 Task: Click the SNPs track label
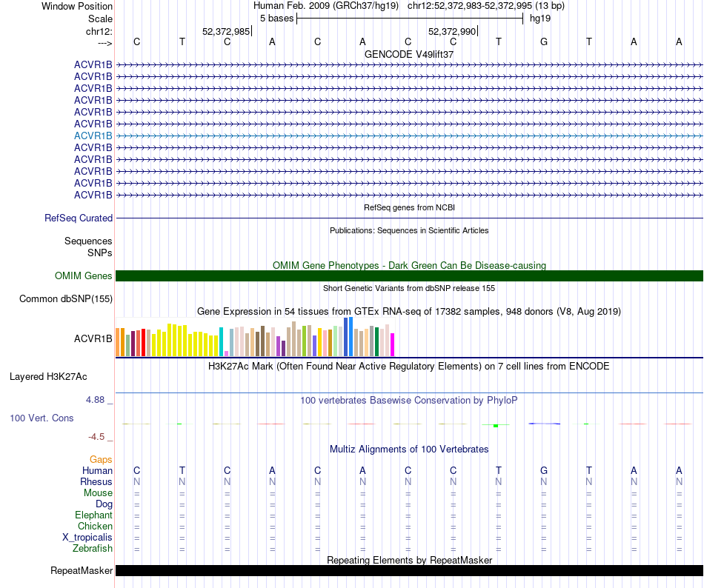click(x=100, y=253)
